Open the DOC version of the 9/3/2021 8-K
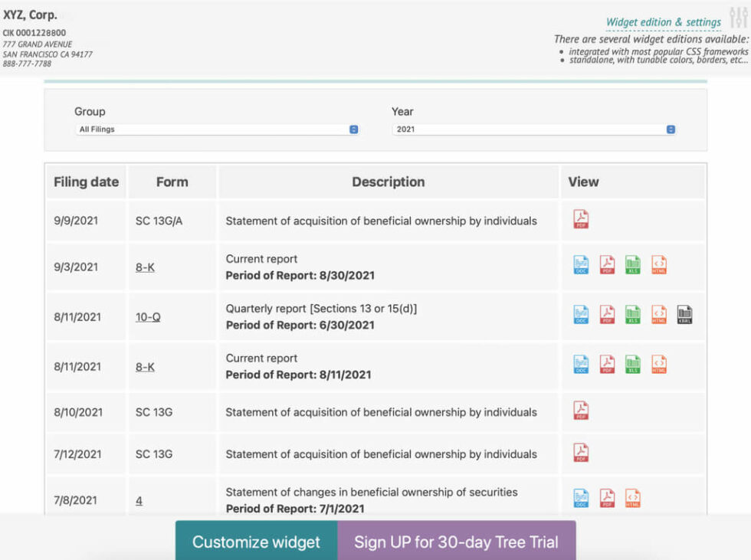Screen dimensions: 751x560 (580, 264)
